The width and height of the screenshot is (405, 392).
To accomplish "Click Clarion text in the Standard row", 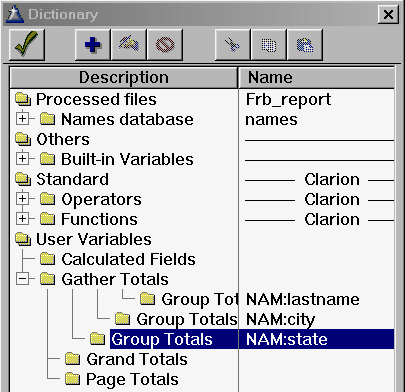I will pyautogui.click(x=332, y=179).
